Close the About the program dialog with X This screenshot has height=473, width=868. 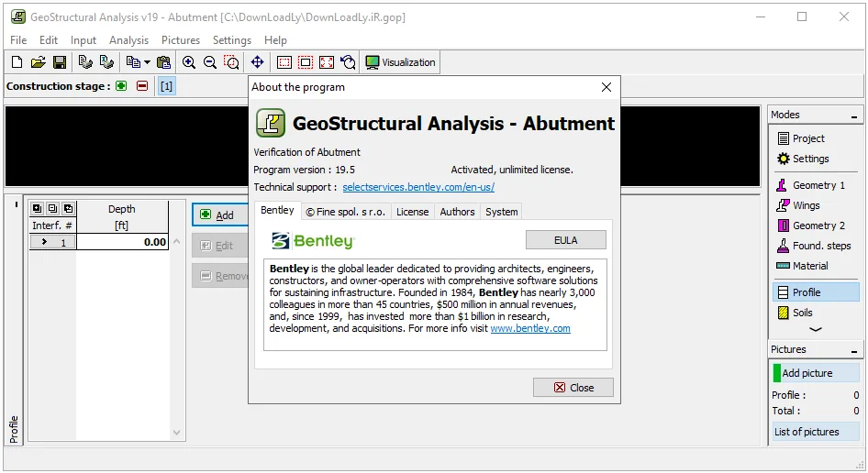[606, 87]
